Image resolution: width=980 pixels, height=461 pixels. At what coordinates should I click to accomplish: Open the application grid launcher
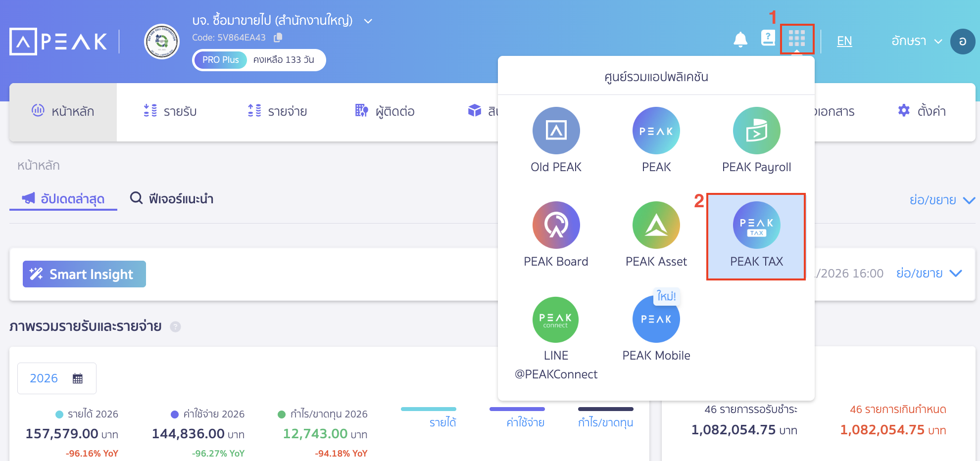pyautogui.click(x=796, y=40)
